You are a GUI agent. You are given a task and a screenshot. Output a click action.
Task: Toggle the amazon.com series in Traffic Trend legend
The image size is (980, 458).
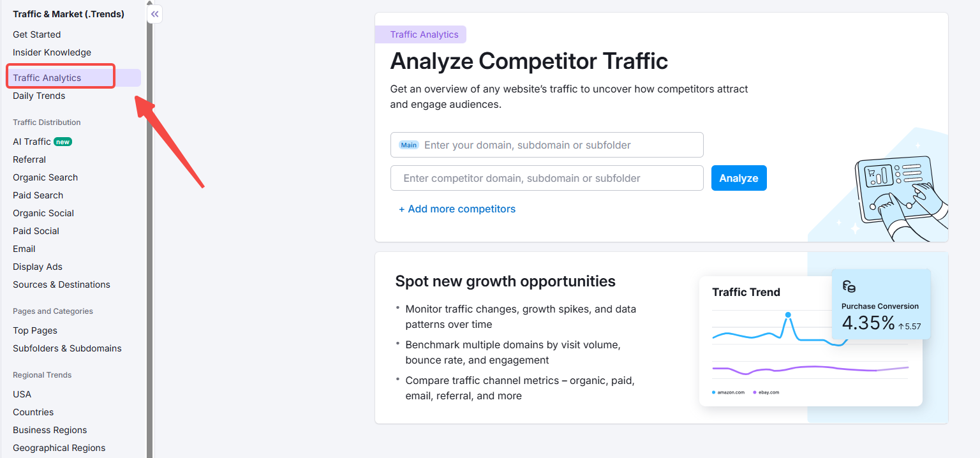[x=727, y=392]
